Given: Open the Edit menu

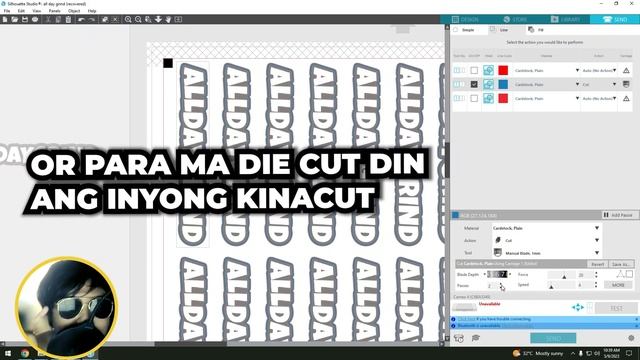Looking at the screenshot, I should click(21, 11).
